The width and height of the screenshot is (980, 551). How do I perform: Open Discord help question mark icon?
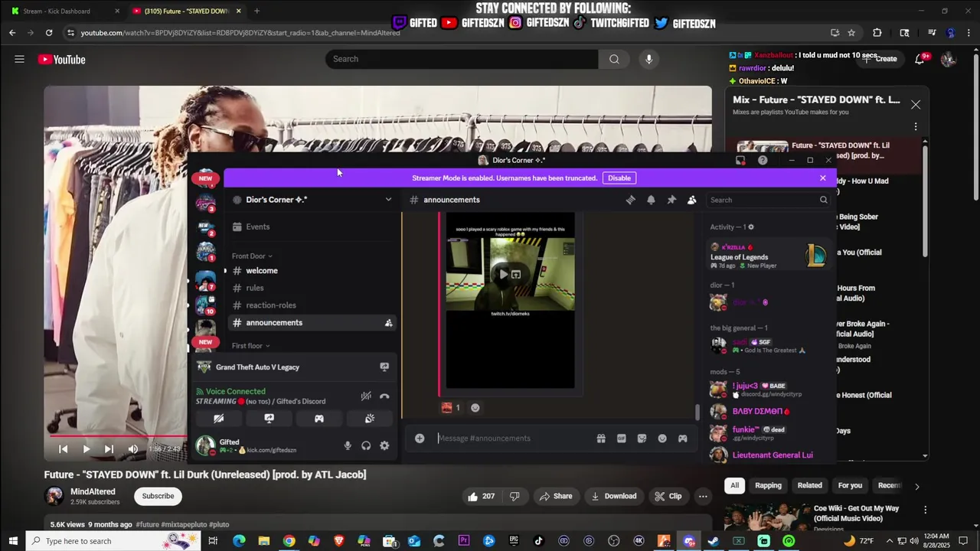[763, 160]
